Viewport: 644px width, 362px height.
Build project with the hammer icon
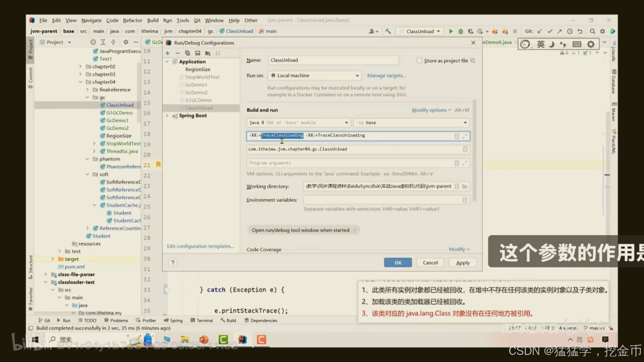(x=388, y=31)
